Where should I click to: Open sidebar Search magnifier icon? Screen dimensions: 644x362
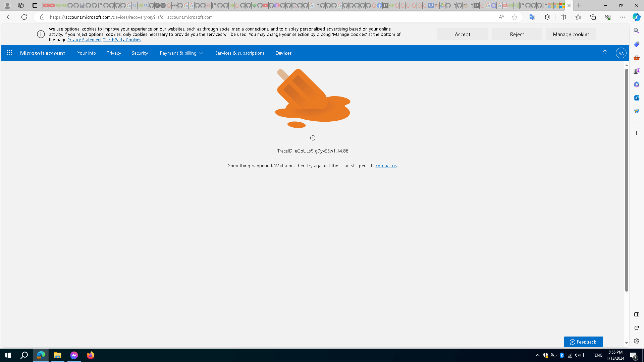coord(636,31)
